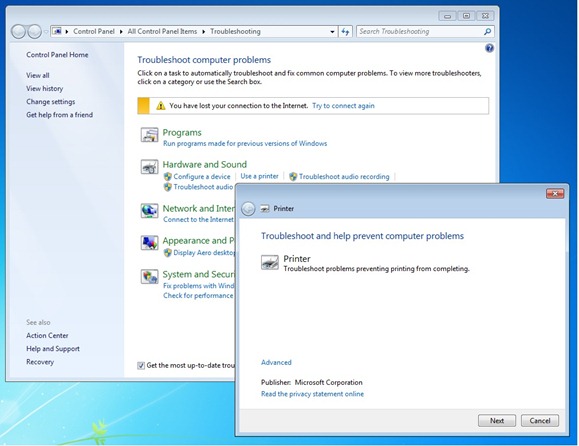Toggle the get most up-to-date troubleshooters checkbox

(141, 366)
